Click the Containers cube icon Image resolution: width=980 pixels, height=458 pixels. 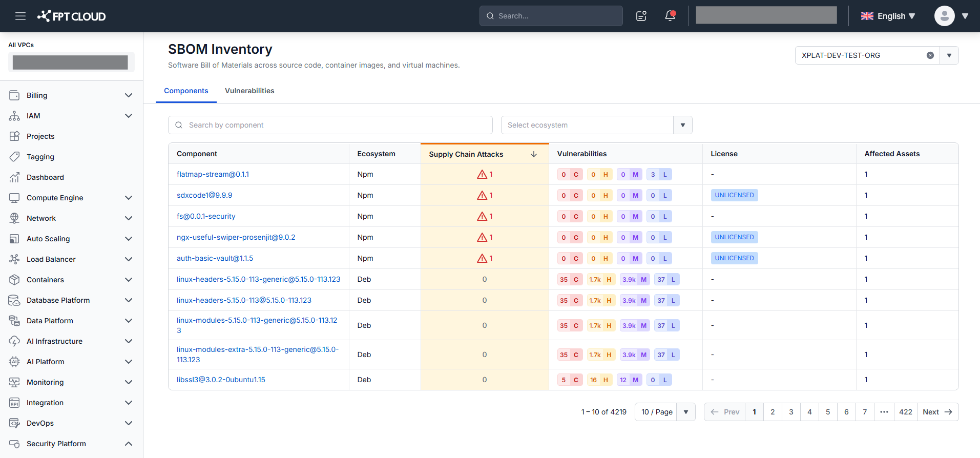(14, 280)
